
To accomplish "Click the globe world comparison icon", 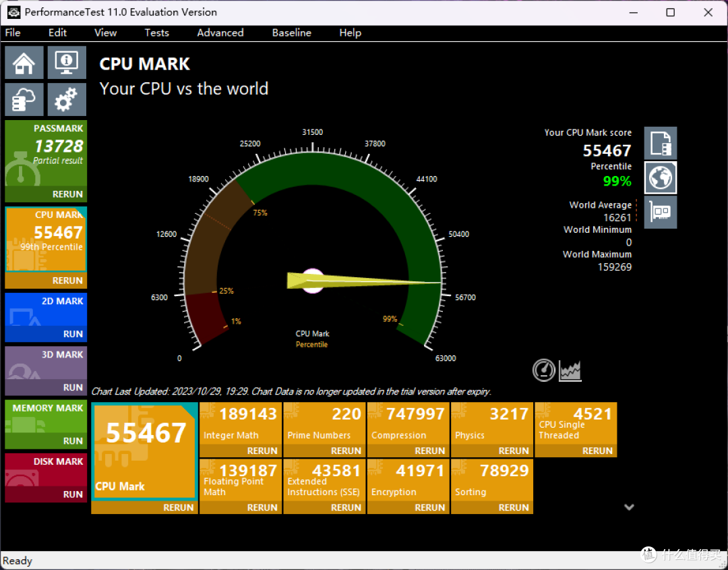I will (660, 177).
